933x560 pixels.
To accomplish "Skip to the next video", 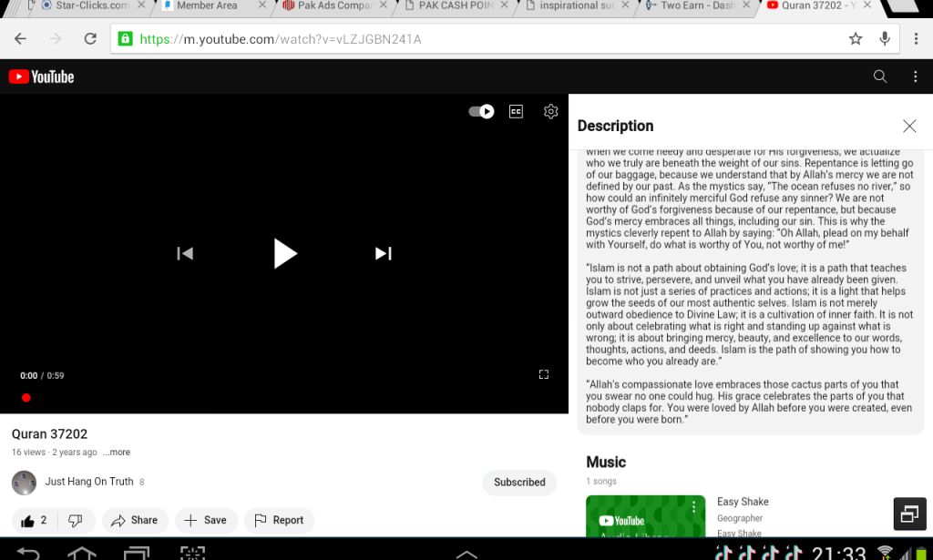I will click(383, 253).
